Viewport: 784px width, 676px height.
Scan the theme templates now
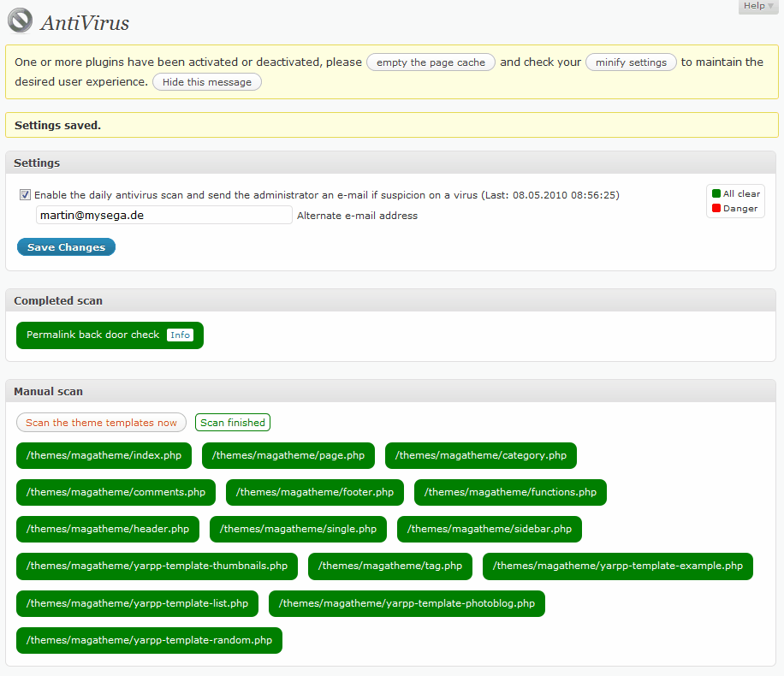click(101, 422)
